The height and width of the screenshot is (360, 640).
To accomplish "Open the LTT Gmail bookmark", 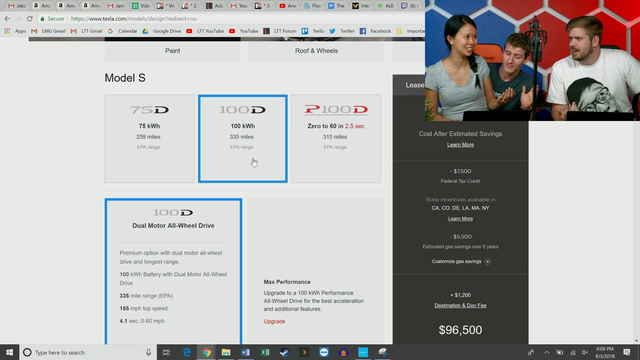I will [87, 31].
